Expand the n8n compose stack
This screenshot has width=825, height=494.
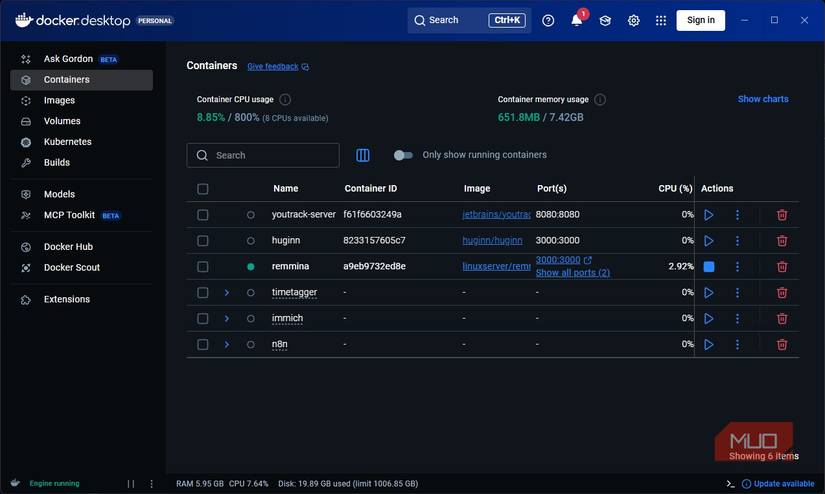point(227,345)
